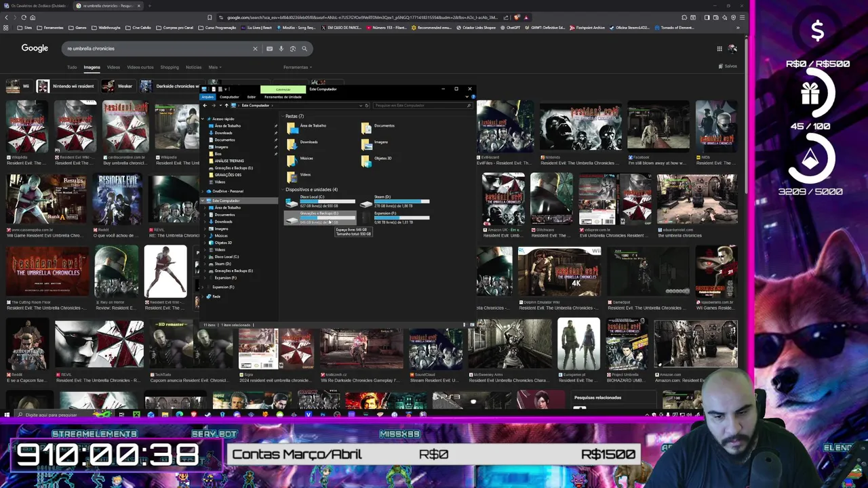Open Expansion (F:) drive in devices list

(x=395, y=218)
